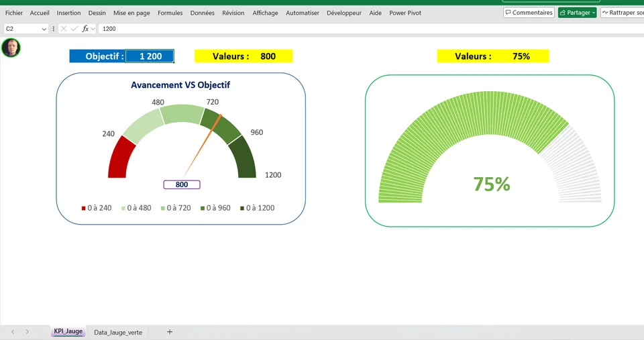
Task: Select the cell containing 1 200
Action: pos(150,56)
